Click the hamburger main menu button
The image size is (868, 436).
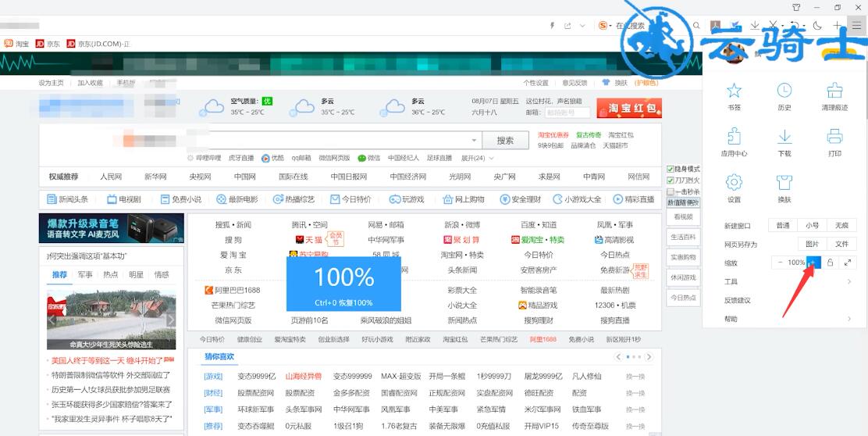pyautogui.click(x=856, y=26)
